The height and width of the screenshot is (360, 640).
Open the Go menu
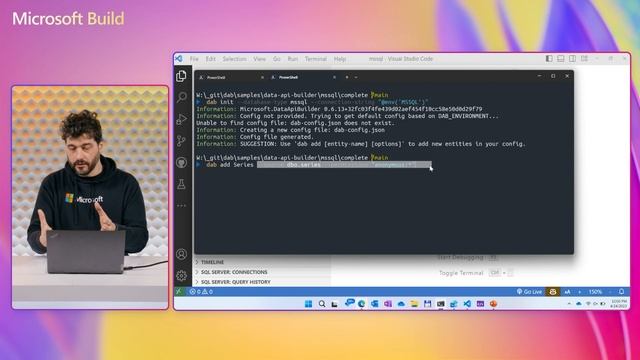click(x=277, y=59)
